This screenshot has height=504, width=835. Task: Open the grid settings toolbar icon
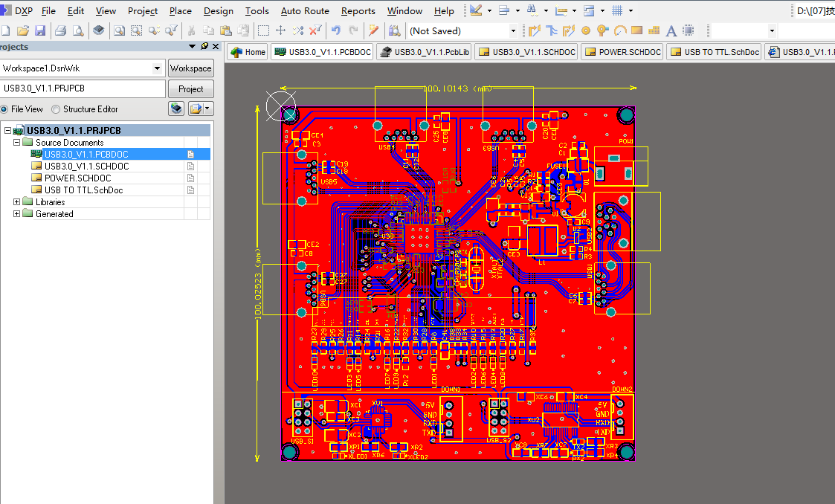point(616,10)
